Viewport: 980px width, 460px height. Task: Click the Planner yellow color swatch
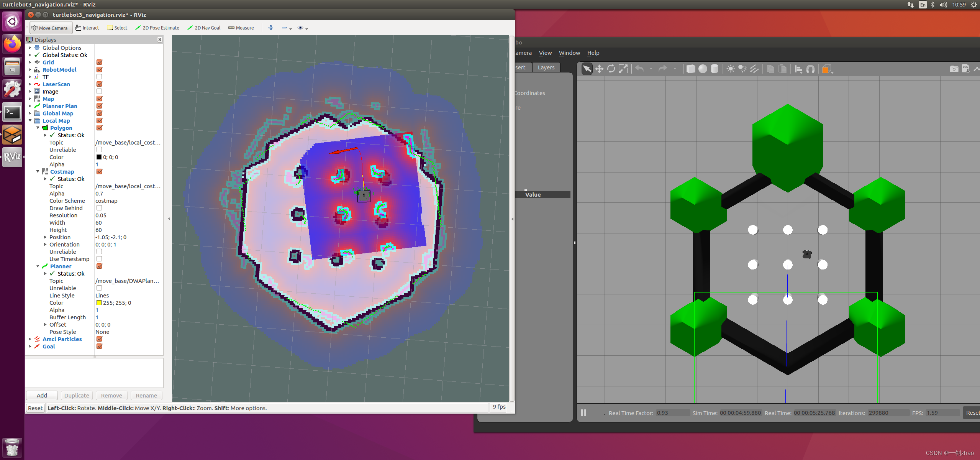point(99,303)
